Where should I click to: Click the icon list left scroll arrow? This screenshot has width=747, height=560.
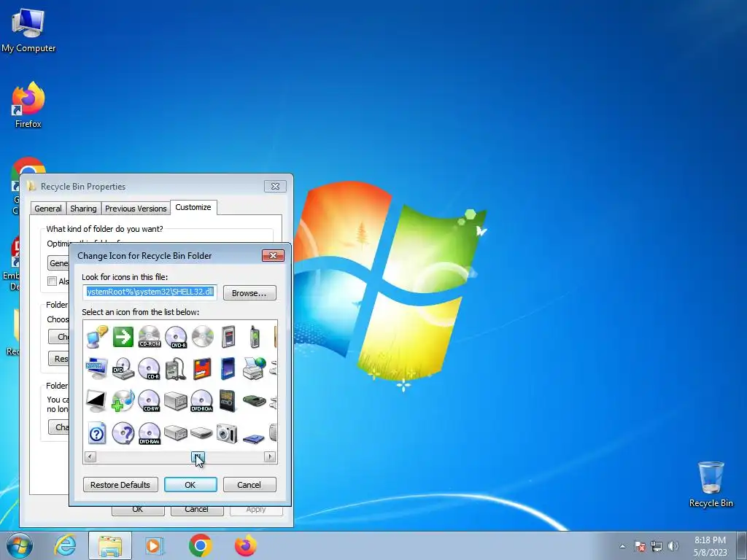tap(90, 457)
